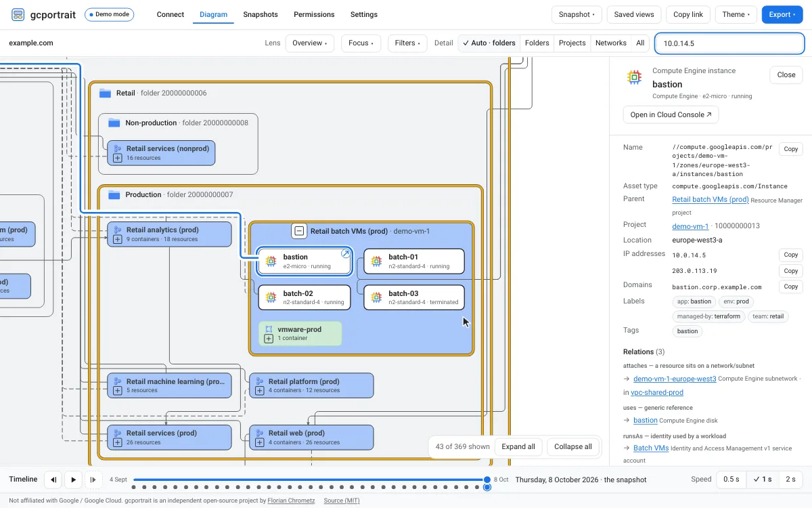Open the Overview lens dropdown
The height and width of the screenshot is (508, 812).
[310, 43]
